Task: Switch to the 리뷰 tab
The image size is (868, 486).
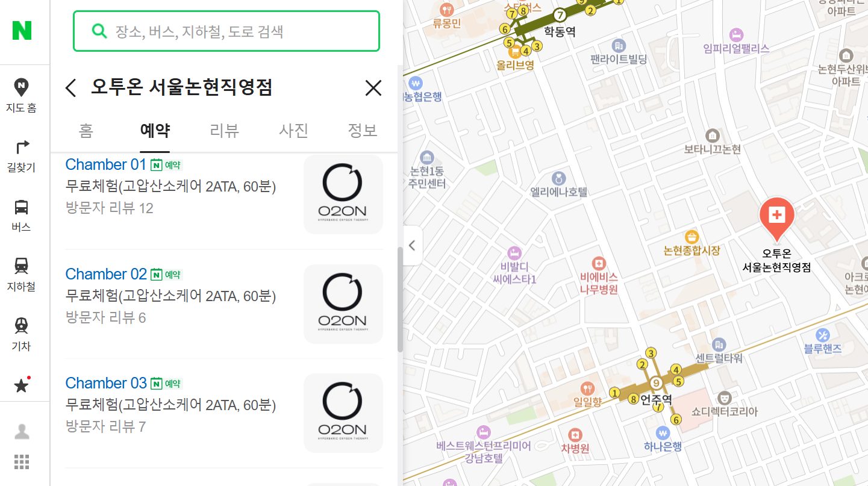Action: click(225, 130)
